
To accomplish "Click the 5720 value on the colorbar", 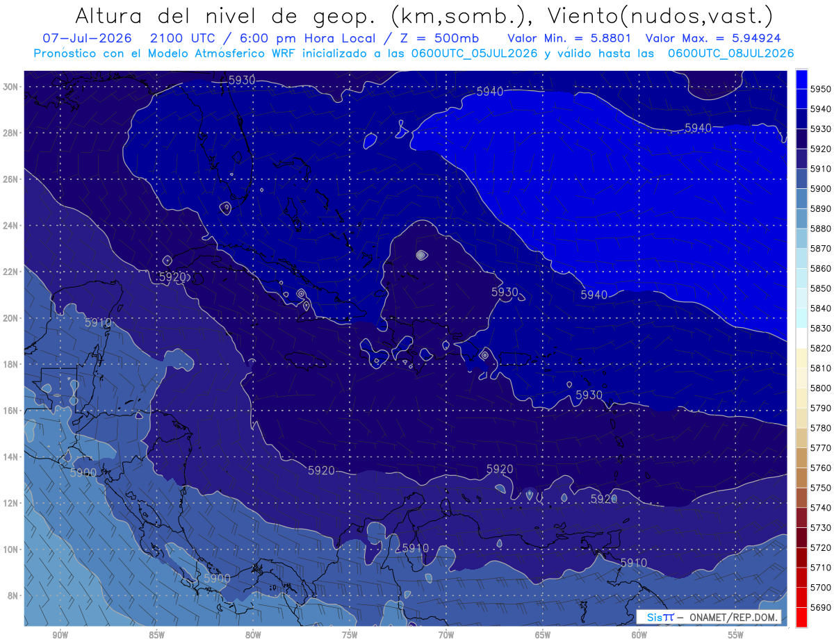I will 821,547.
